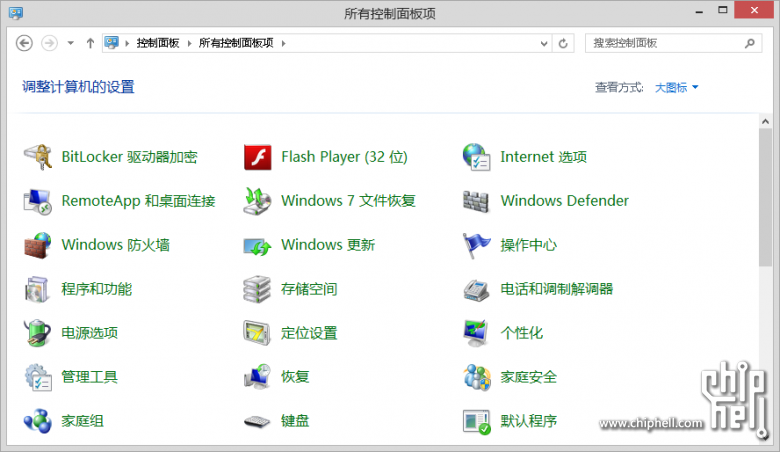The image size is (780, 452).
Task: Open Windows Defender text link
Action: click(565, 201)
